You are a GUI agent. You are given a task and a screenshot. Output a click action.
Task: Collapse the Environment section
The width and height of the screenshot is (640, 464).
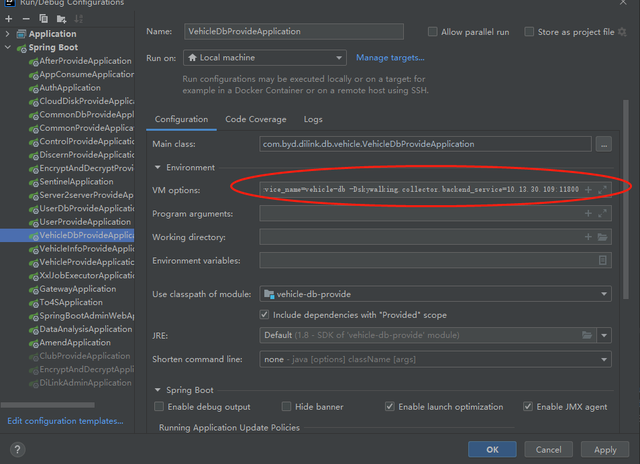coord(158,167)
